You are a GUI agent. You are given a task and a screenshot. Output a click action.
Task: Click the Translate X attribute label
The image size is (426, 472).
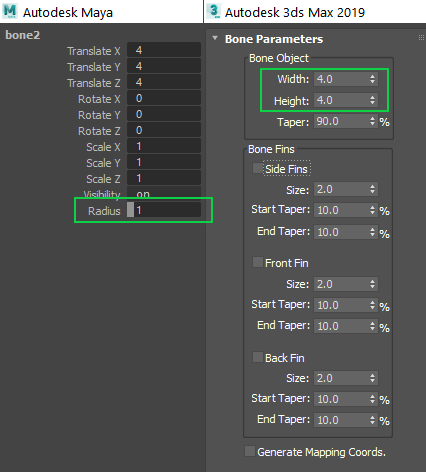point(94,51)
